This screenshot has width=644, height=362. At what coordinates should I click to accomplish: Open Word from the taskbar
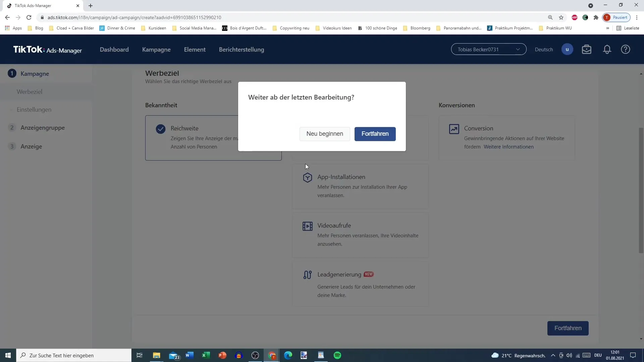[x=190, y=355]
